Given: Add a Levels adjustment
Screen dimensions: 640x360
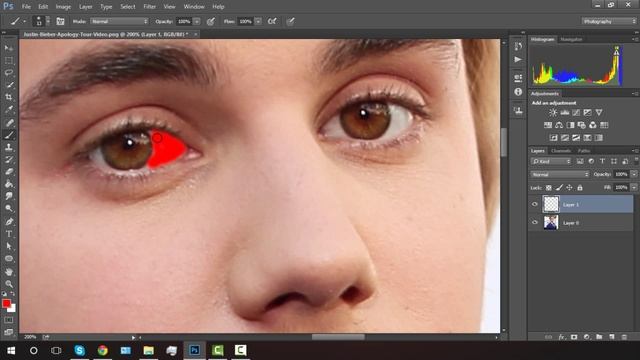Looking at the screenshot, I should (564, 112).
